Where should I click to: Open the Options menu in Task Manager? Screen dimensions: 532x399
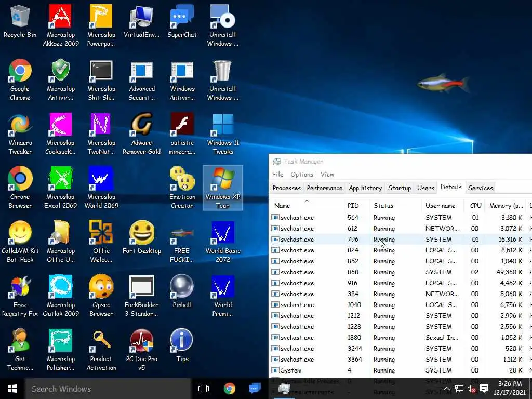point(302,175)
